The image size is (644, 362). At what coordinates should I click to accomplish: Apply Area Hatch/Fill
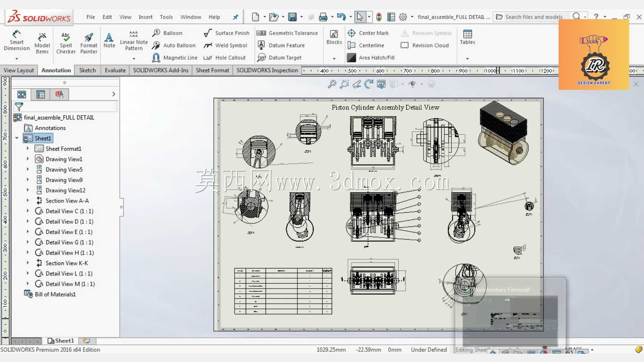coord(371,58)
